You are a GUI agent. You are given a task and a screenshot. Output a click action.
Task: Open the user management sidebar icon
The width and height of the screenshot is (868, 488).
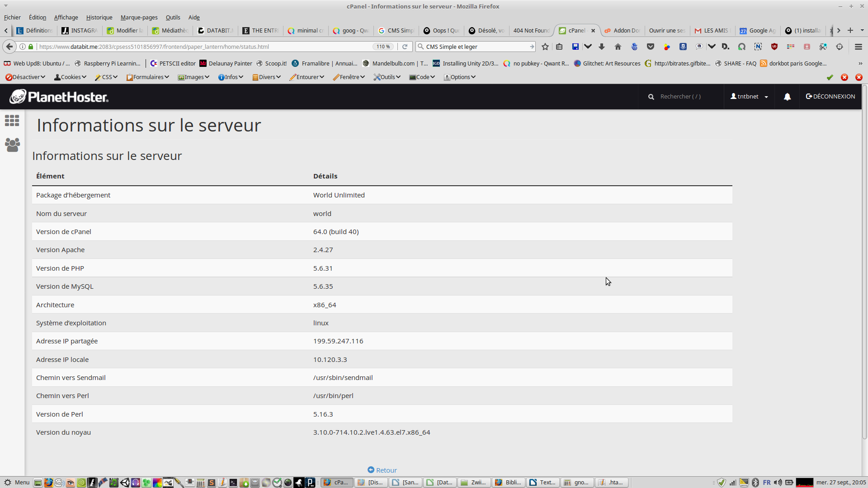pos(12,145)
